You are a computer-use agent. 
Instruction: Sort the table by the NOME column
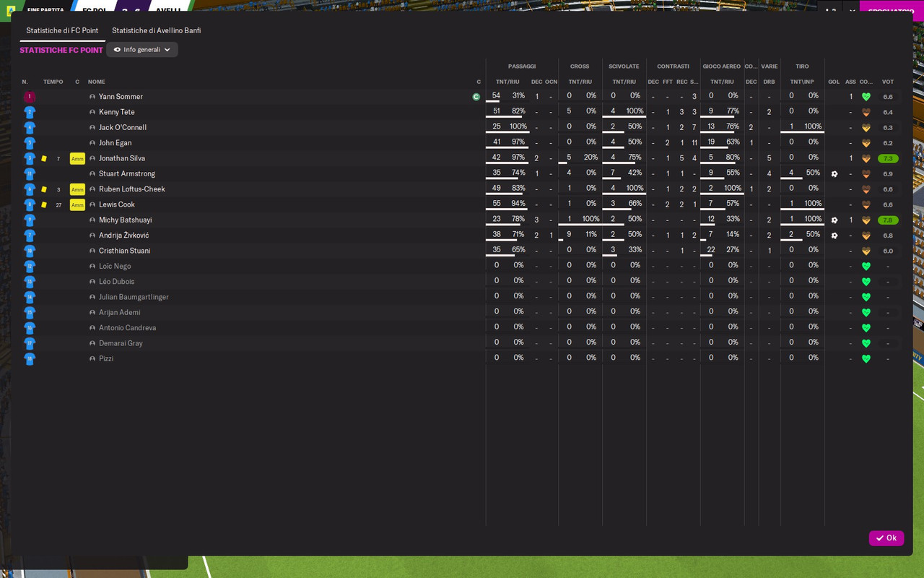click(97, 82)
